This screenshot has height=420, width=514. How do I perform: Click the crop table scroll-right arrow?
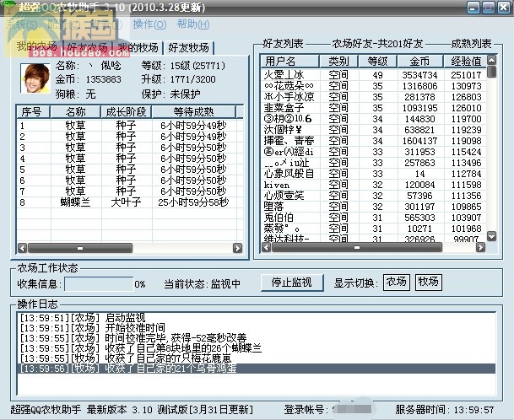pyautogui.click(x=238, y=248)
